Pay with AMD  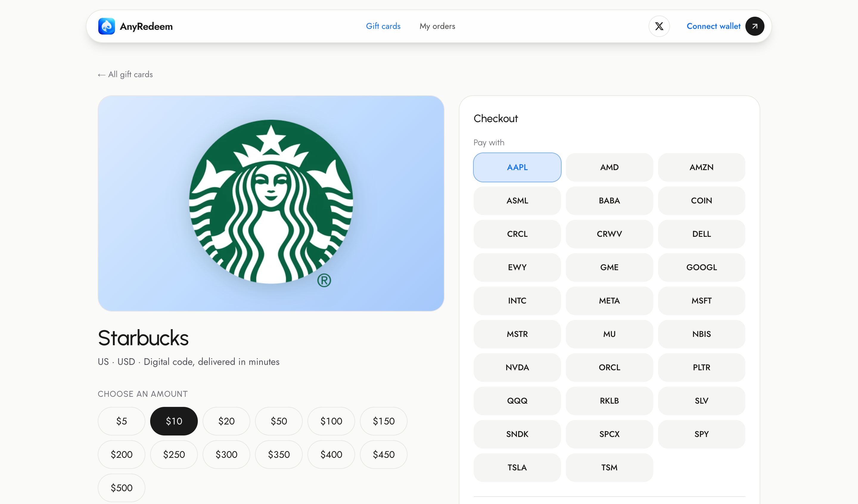[610, 167]
